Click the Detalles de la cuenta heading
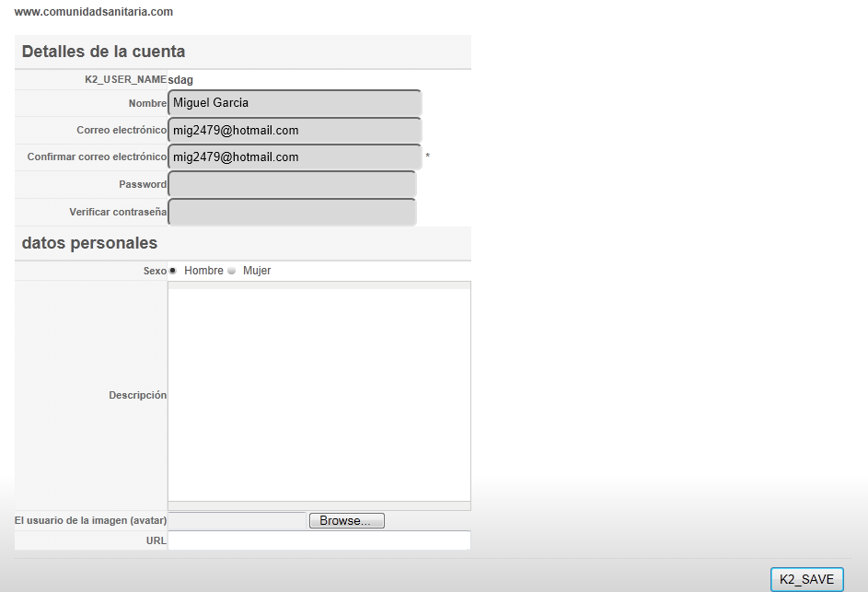The height and width of the screenshot is (592, 868). [103, 52]
